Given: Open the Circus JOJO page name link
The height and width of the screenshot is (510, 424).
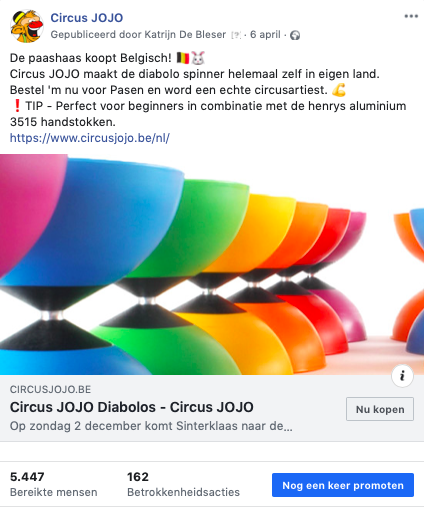Looking at the screenshot, I should coord(87,18).
